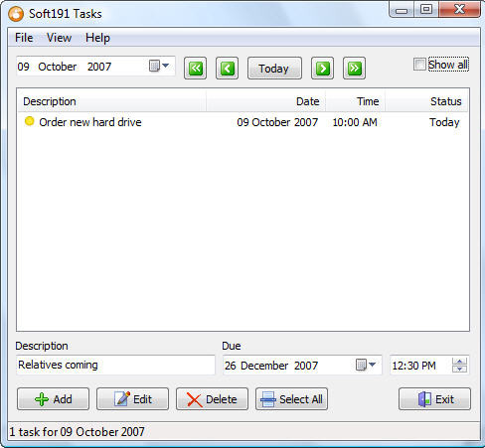Click the Exit button
485x448 pixels.
tap(434, 399)
